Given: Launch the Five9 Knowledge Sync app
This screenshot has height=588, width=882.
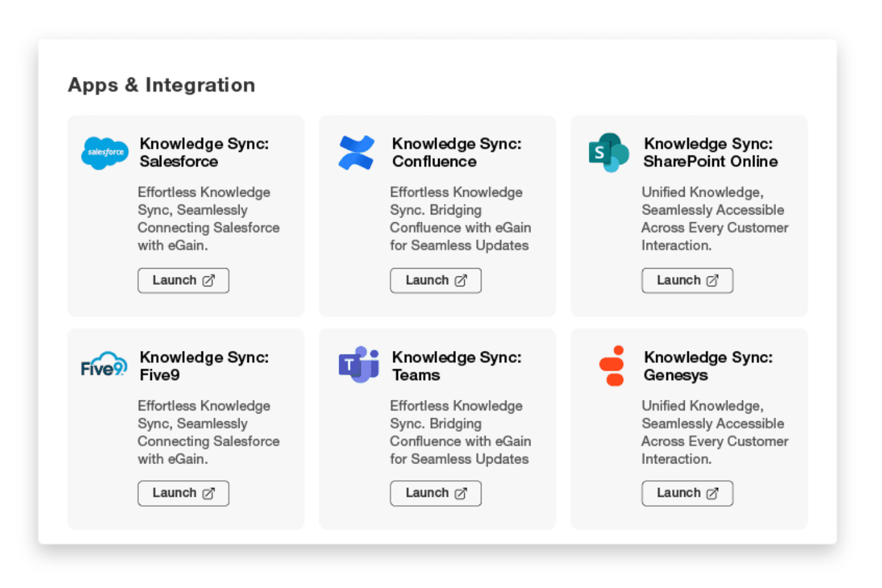Looking at the screenshot, I should (184, 493).
